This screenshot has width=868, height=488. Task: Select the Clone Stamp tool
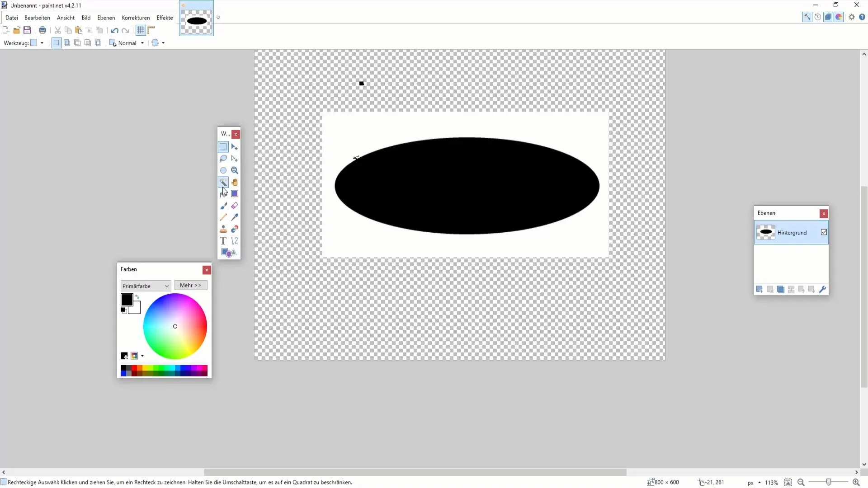223,229
